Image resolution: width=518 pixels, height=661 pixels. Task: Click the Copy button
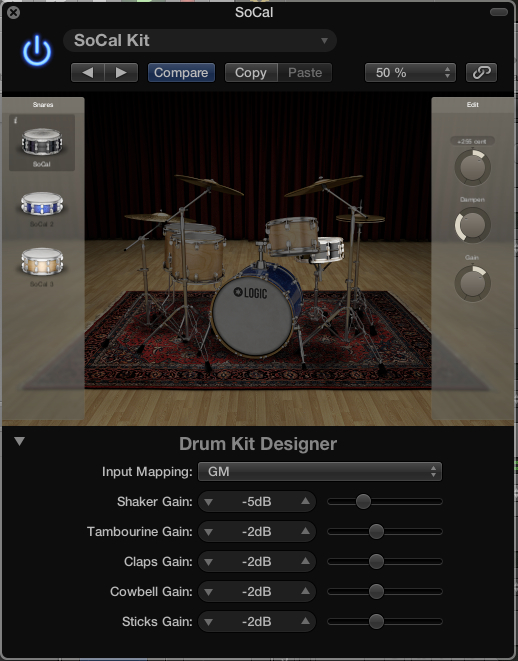tap(251, 73)
